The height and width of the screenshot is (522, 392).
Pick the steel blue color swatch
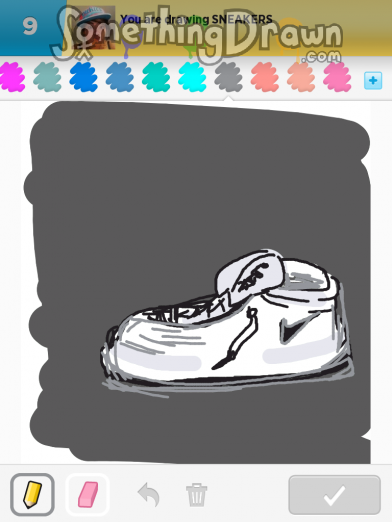coord(120,77)
